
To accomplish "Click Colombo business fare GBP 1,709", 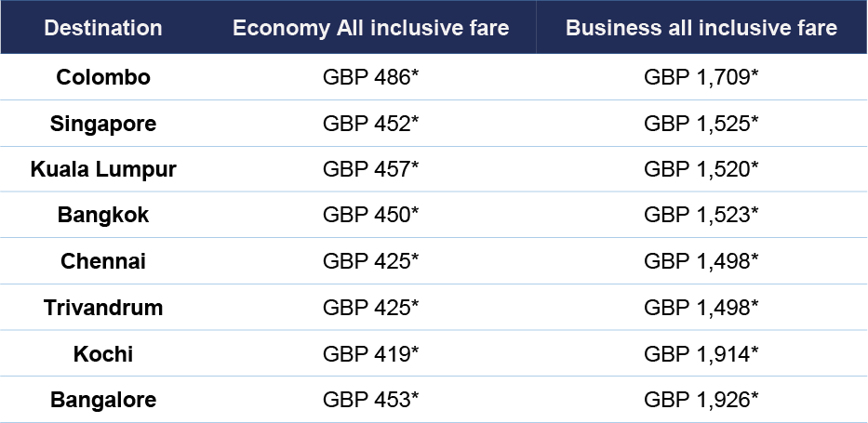I will (x=701, y=78).
